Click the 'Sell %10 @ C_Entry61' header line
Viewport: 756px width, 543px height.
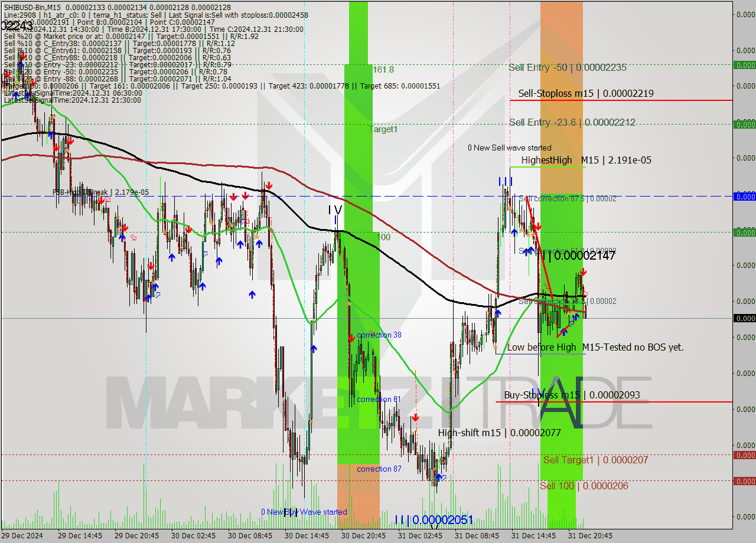coord(117,51)
